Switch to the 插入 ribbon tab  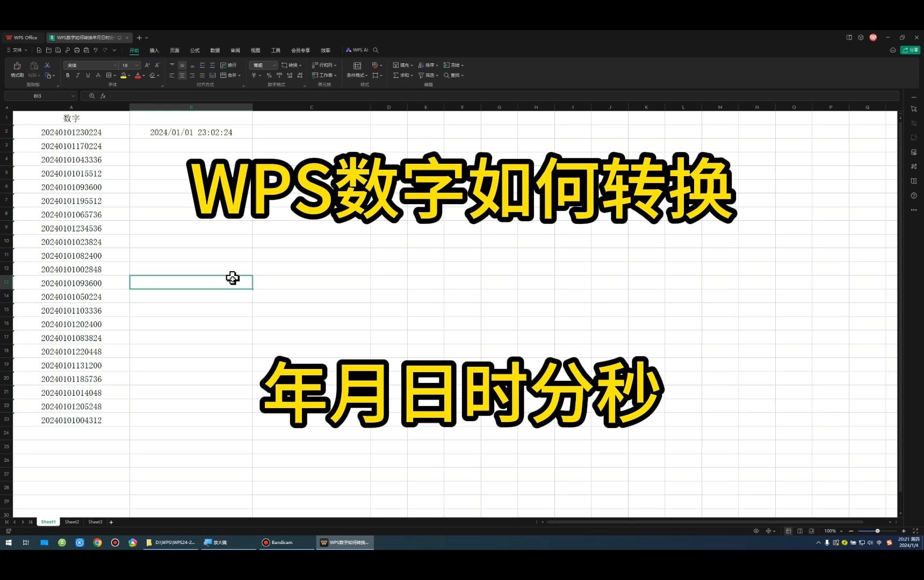click(154, 50)
